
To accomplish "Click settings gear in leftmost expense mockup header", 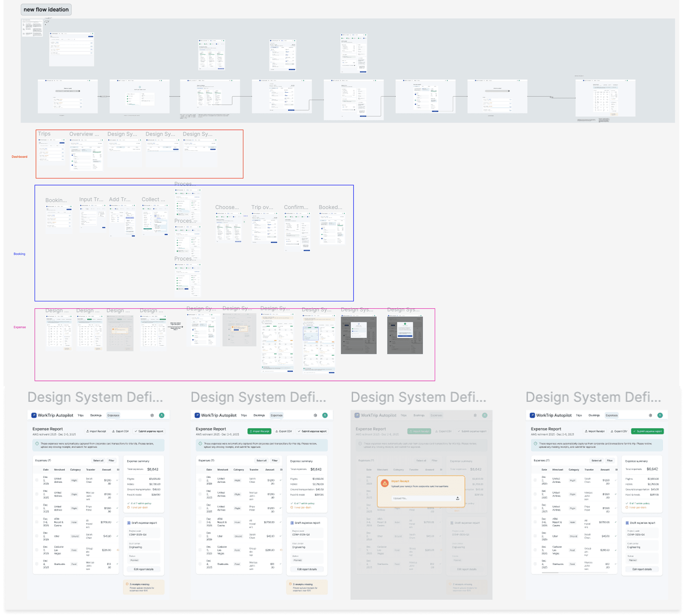I will (152, 415).
